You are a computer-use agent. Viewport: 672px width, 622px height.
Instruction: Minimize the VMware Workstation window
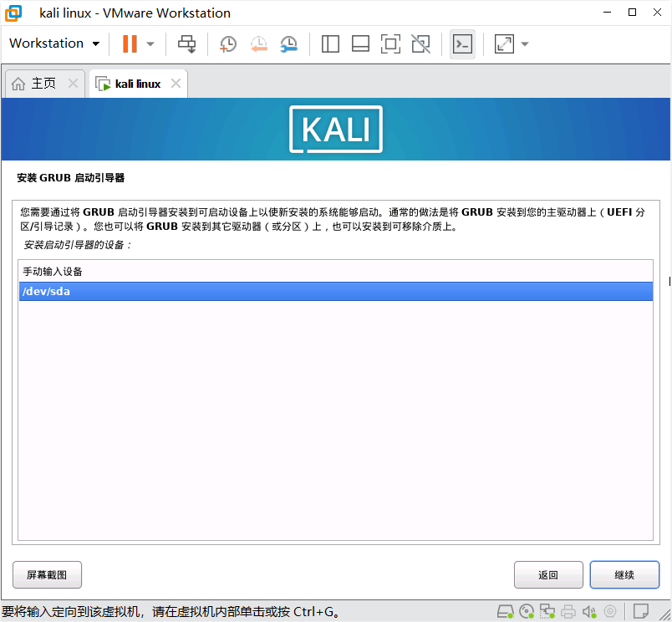pyautogui.click(x=607, y=13)
